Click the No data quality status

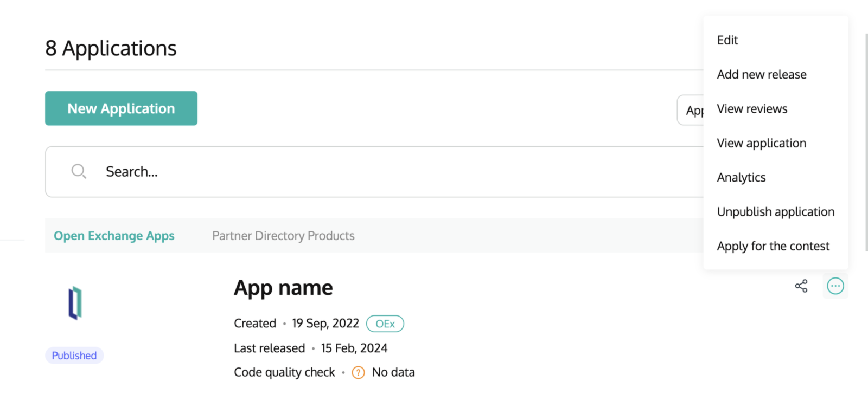[x=393, y=372]
